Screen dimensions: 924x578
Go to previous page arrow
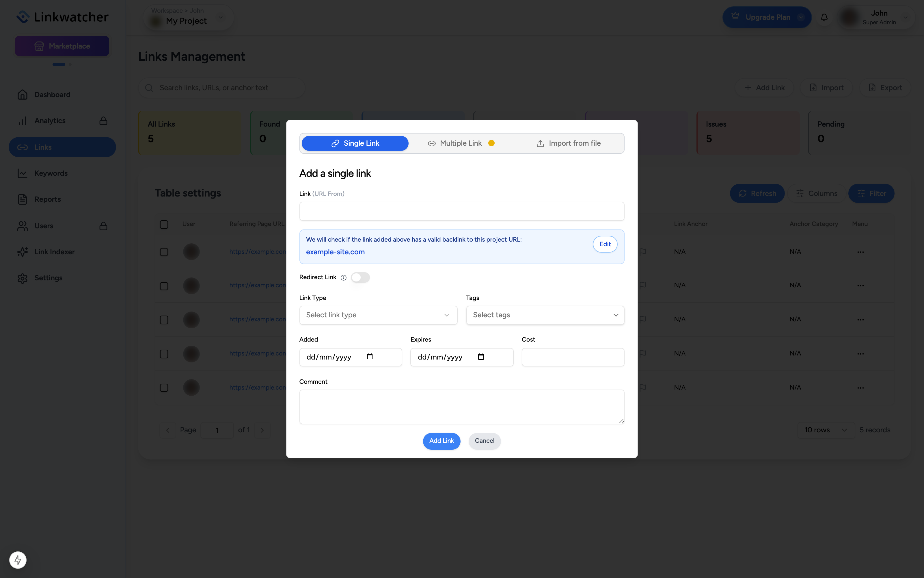(167, 430)
